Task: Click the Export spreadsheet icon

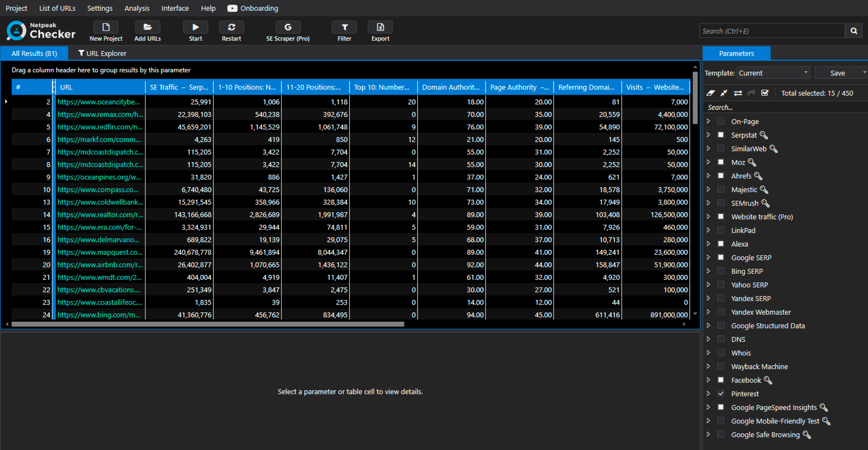Action: (x=380, y=27)
